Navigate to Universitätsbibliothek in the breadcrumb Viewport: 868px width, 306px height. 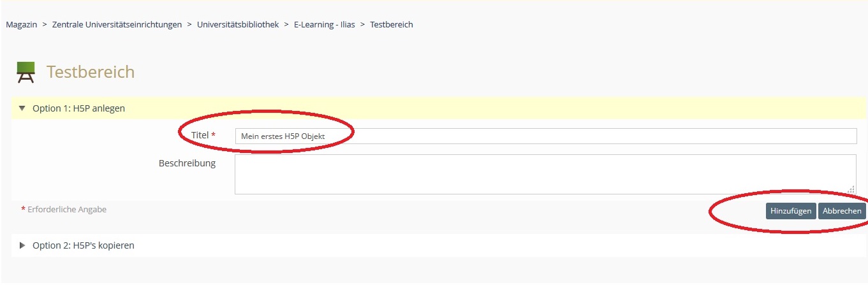(x=237, y=25)
